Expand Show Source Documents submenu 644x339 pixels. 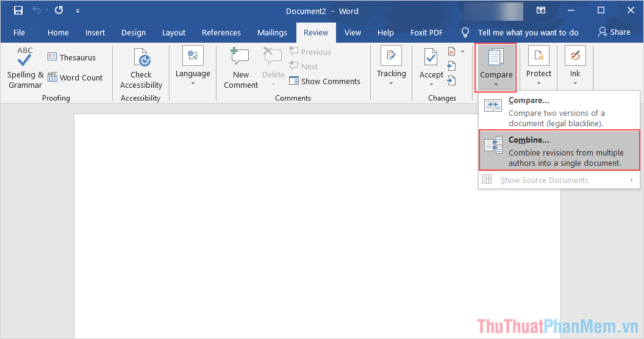point(559,180)
